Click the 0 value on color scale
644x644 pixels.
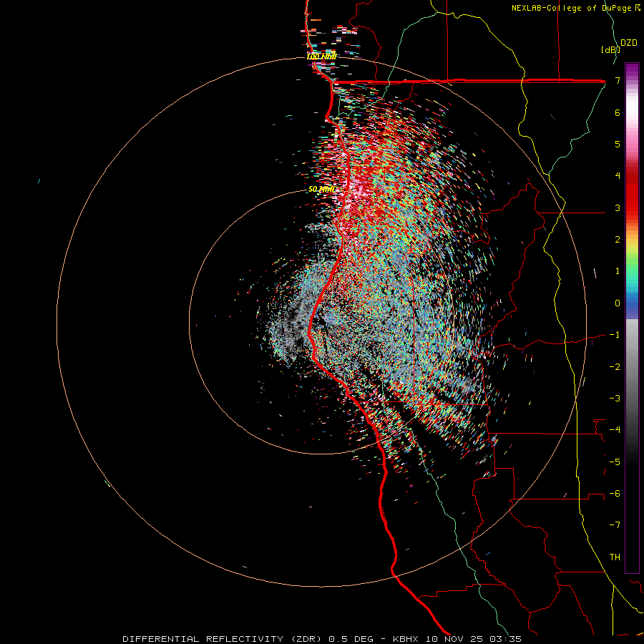tap(618, 303)
